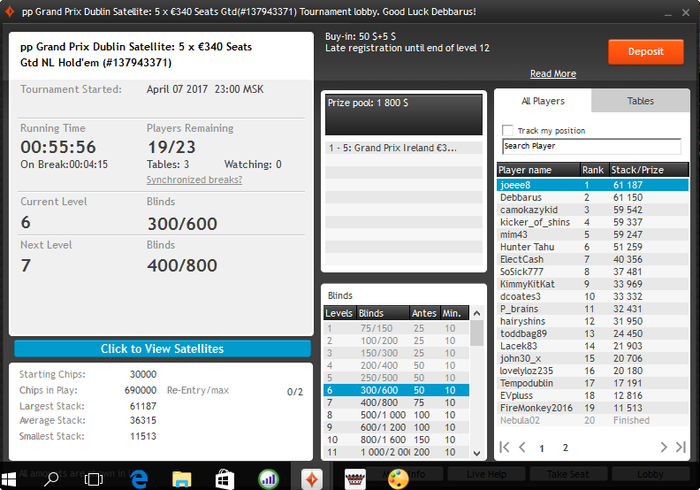This screenshot has height=490, width=700.
Task: Open the Windows Store taskbar icon
Action: [225, 479]
